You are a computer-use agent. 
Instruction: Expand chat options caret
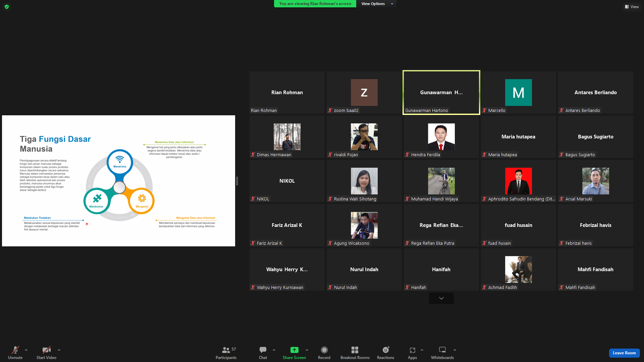coord(274,350)
